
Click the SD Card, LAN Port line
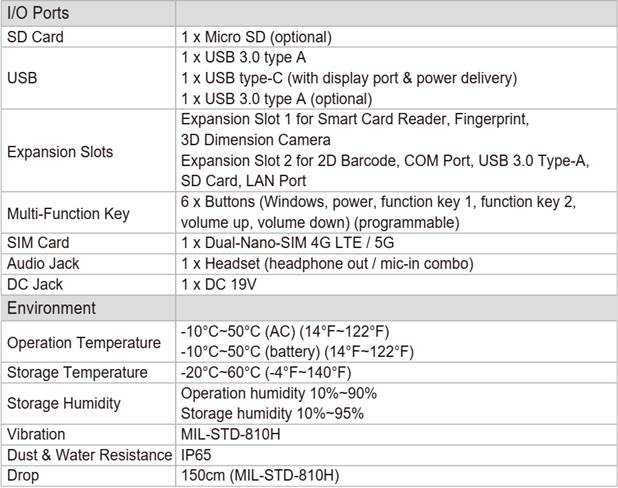click(244, 181)
